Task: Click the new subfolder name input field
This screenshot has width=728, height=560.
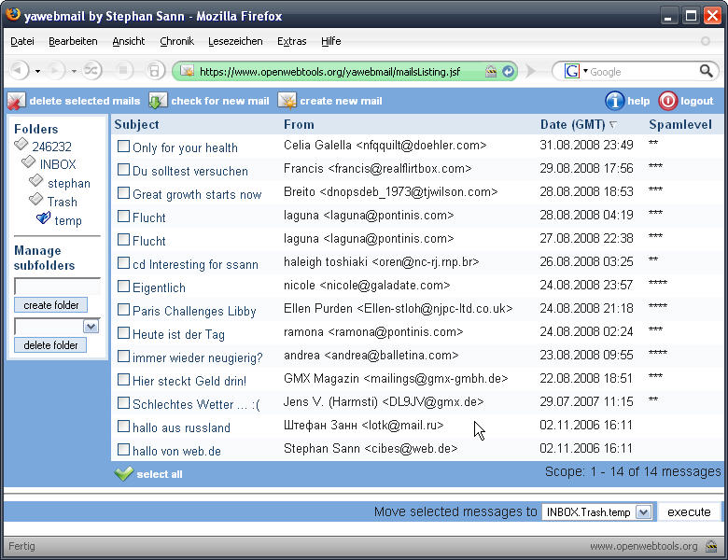Action: point(58,286)
